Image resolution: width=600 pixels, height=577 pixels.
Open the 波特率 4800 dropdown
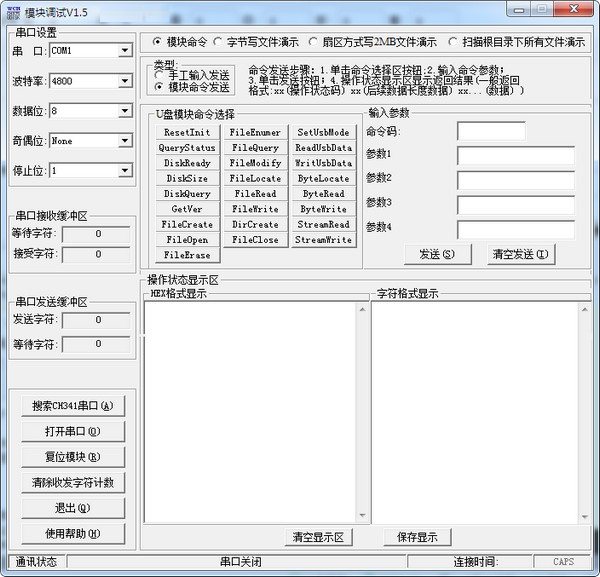point(125,81)
